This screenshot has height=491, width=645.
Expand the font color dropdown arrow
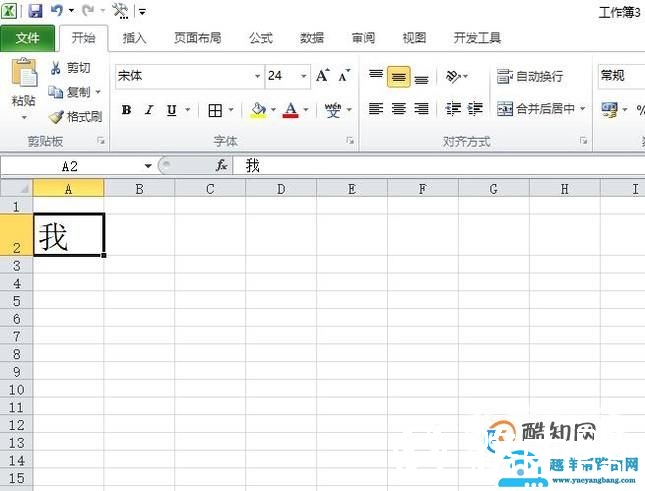[x=306, y=110]
